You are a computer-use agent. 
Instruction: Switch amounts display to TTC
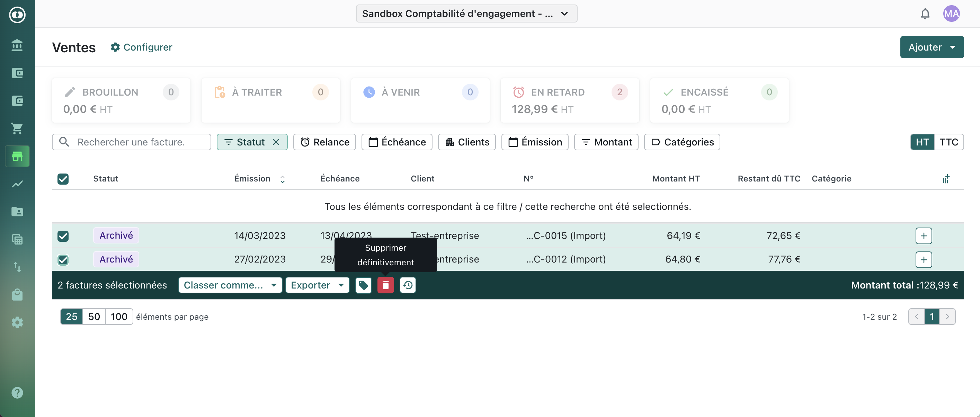point(948,142)
